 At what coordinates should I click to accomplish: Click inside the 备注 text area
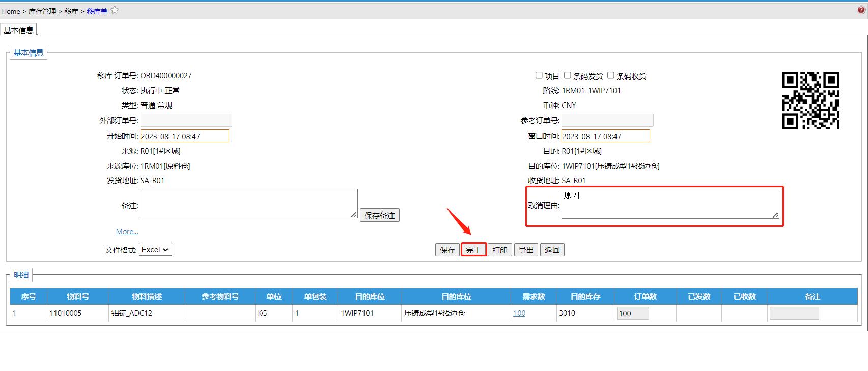pyautogui.click(x=249, y=203)
